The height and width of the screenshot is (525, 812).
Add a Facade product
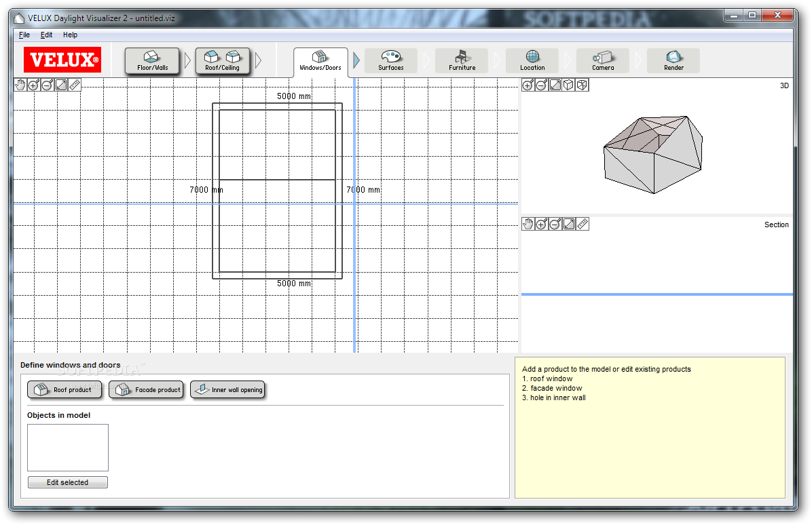147,389
